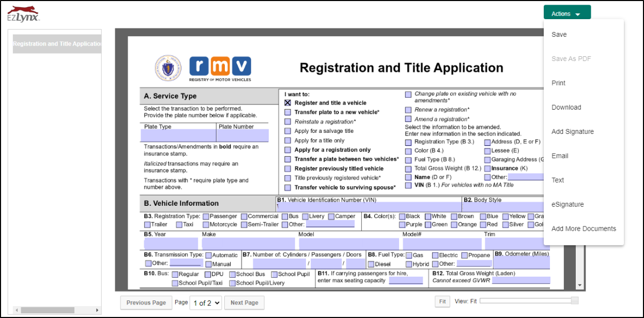Screen dimensions: 644x318
Task: Check Motorcycle registration type
Action: 206,225
